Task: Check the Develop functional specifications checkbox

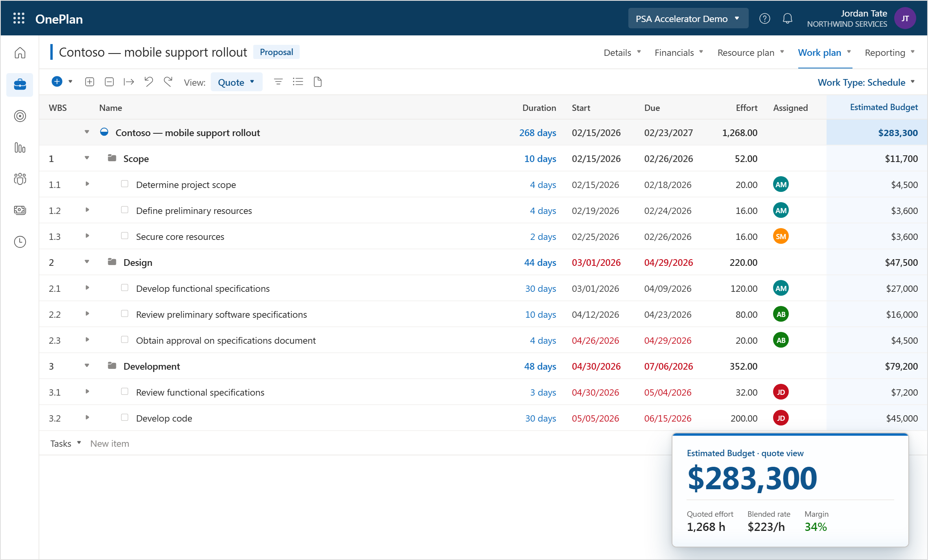Action: (x=125, y=287)
